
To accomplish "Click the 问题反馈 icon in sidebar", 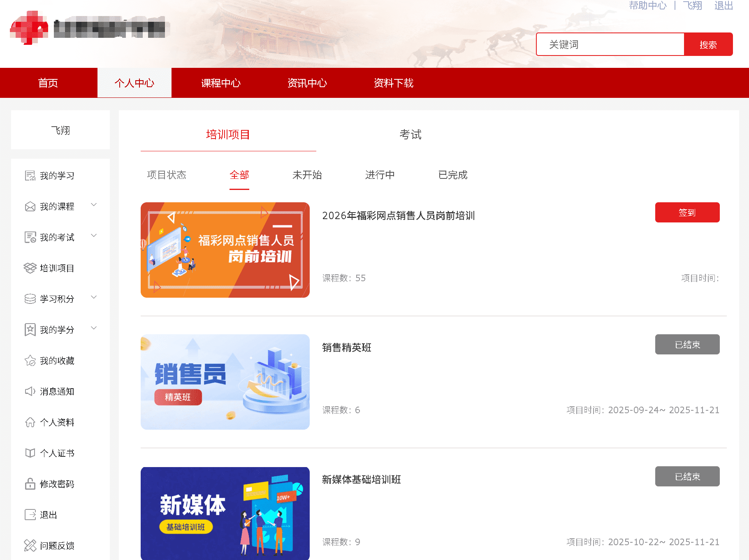I will click(30, 546).
